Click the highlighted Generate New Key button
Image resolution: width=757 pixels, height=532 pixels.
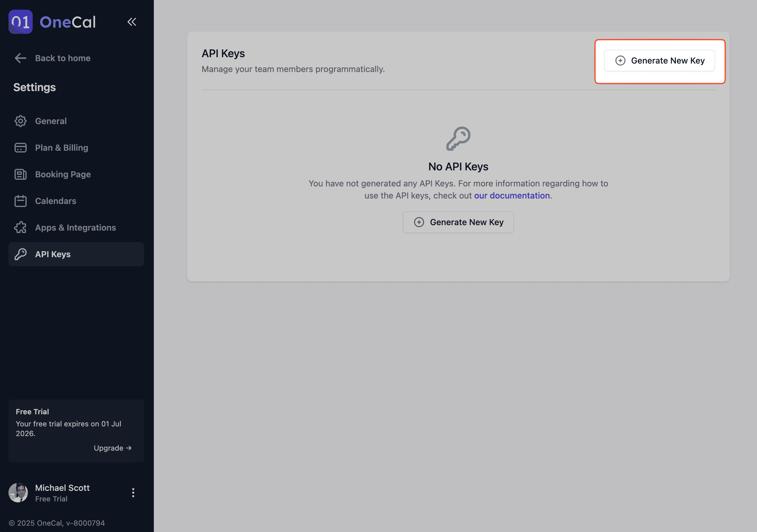(x=659, y=61)
